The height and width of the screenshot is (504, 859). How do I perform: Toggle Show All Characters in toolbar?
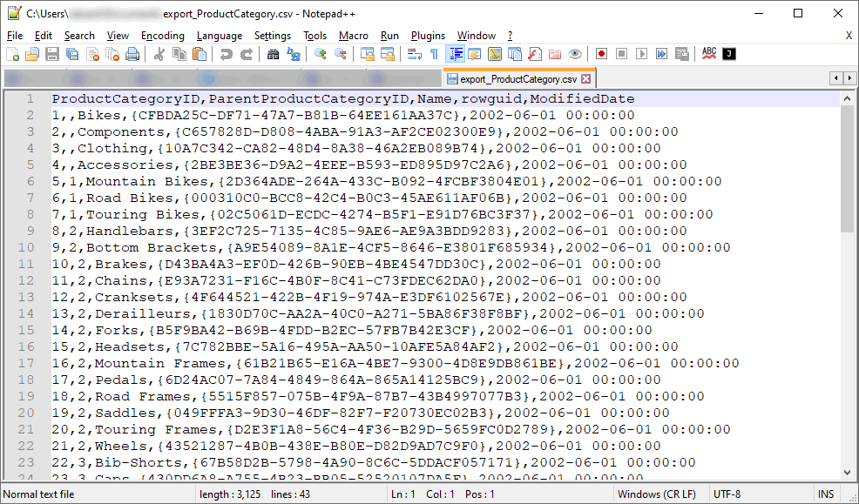click(431, 53)
